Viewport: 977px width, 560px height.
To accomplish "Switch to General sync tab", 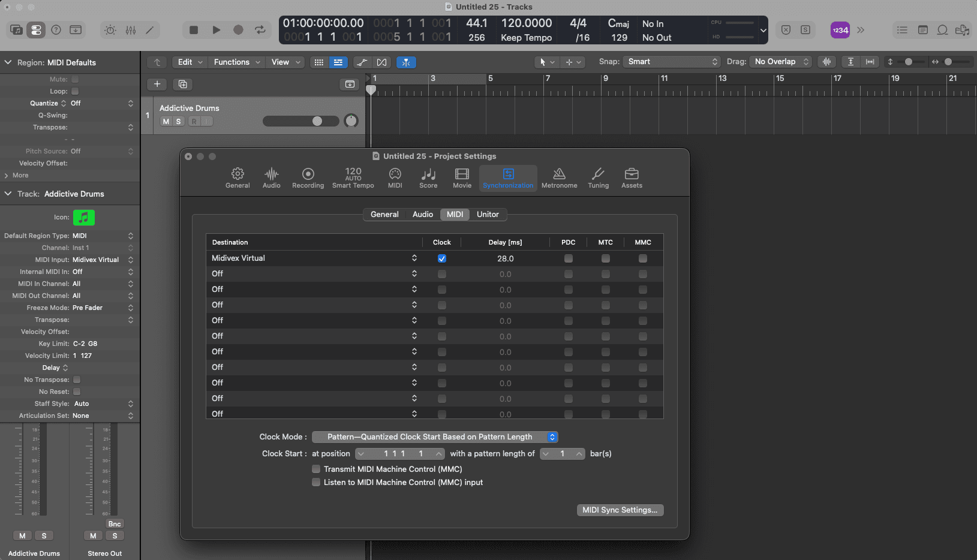I will (x=384, y=215).
